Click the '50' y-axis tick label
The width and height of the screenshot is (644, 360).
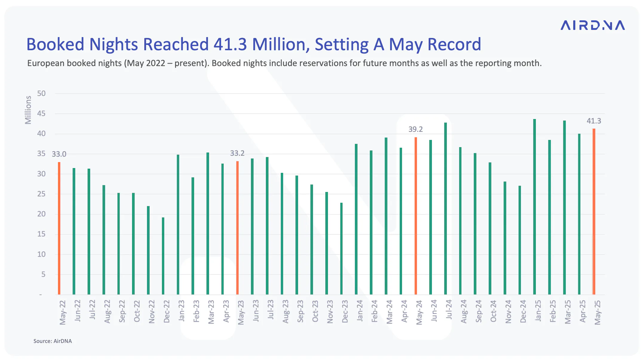41,94
